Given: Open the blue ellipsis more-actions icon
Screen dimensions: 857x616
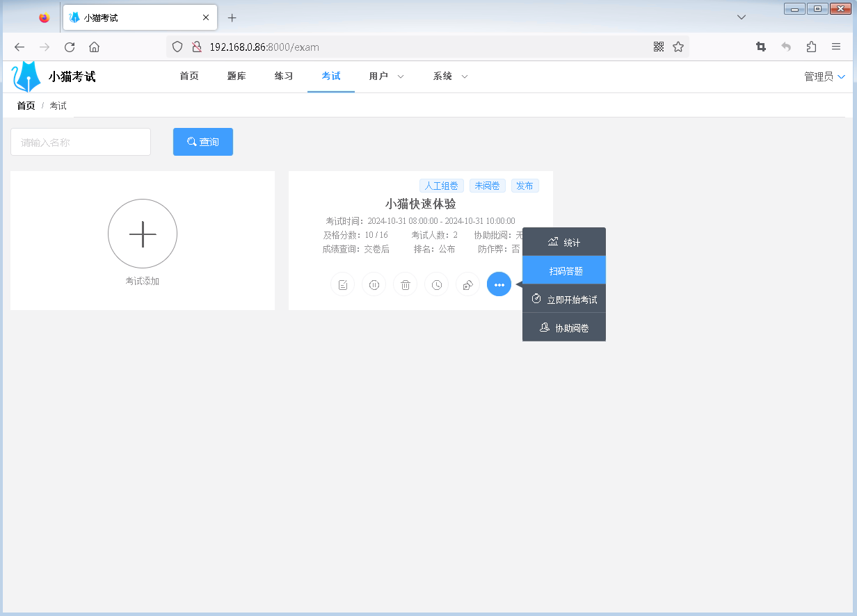Looking at the screenshot, I should tap(499, 284).
